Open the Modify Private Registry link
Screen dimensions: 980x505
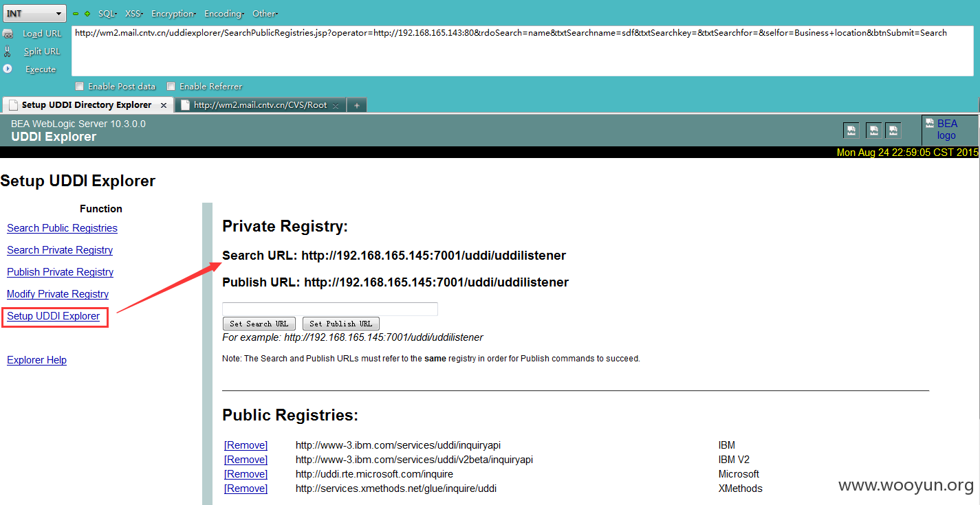(58, 294)
